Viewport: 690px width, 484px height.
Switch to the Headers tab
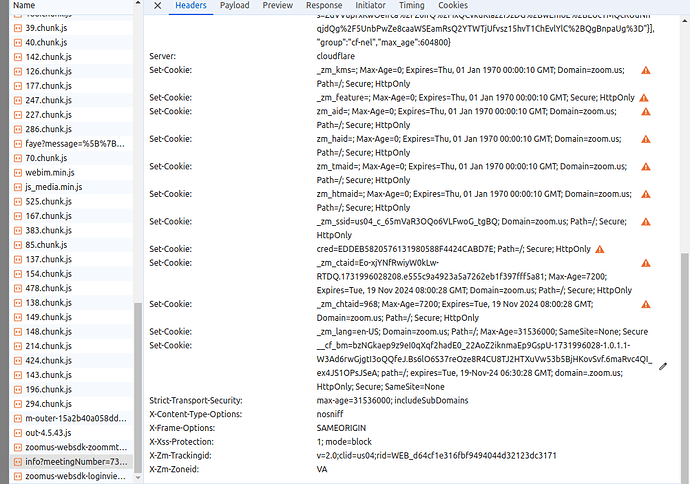191,6
